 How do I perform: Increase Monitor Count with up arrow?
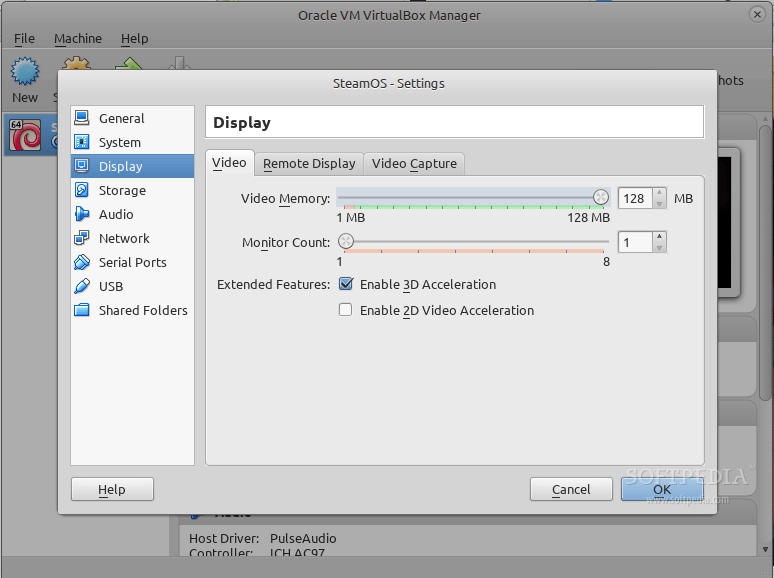point(658,237)
